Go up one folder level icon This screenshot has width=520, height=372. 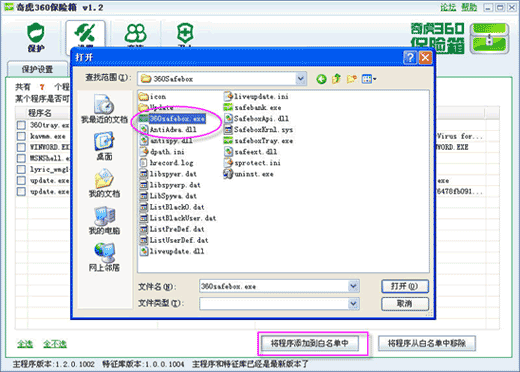click(x=336, y=79)
